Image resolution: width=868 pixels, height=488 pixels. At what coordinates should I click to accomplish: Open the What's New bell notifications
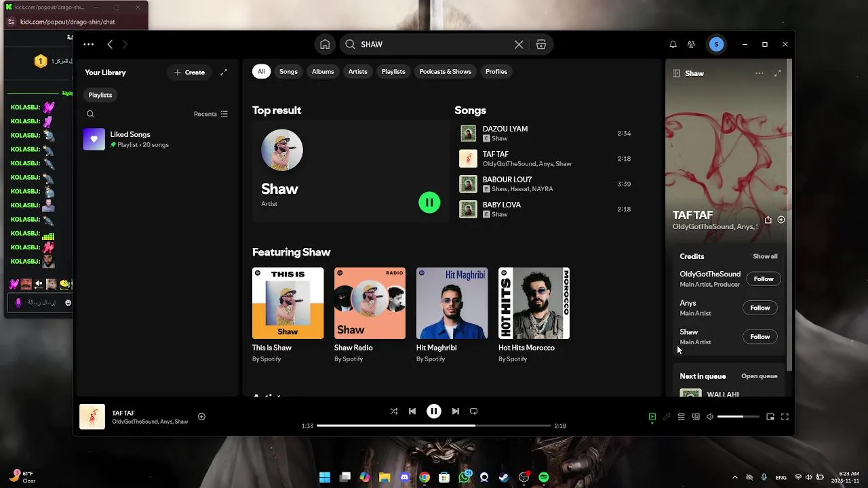coord(673,44)
